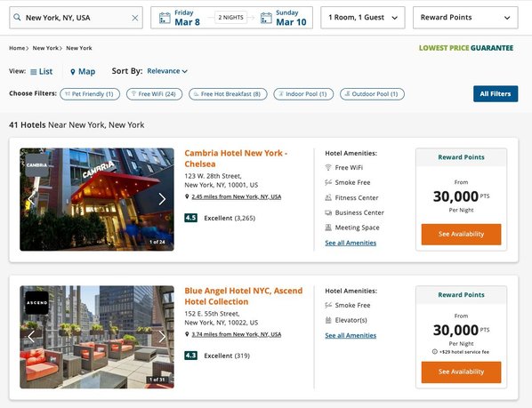Open Cambria Hotel New York - Chelsea title
Screen dimensions: 532x408
coord(236,158)
